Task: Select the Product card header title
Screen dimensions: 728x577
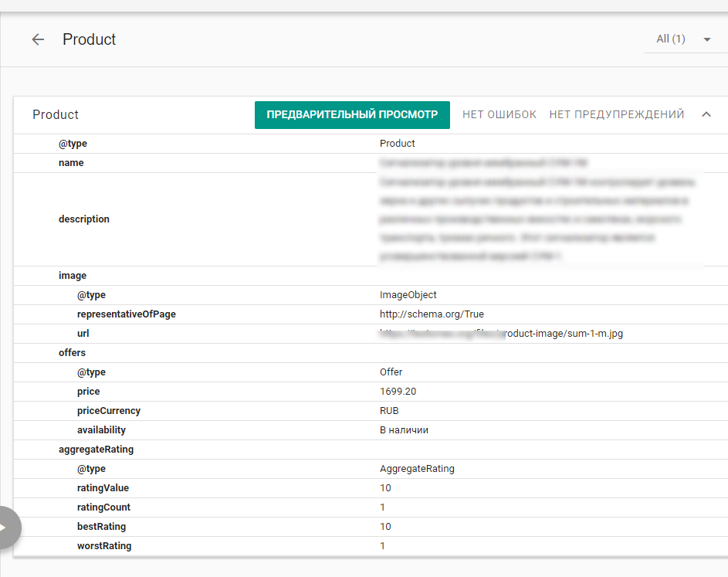Action: click(56, 114)
